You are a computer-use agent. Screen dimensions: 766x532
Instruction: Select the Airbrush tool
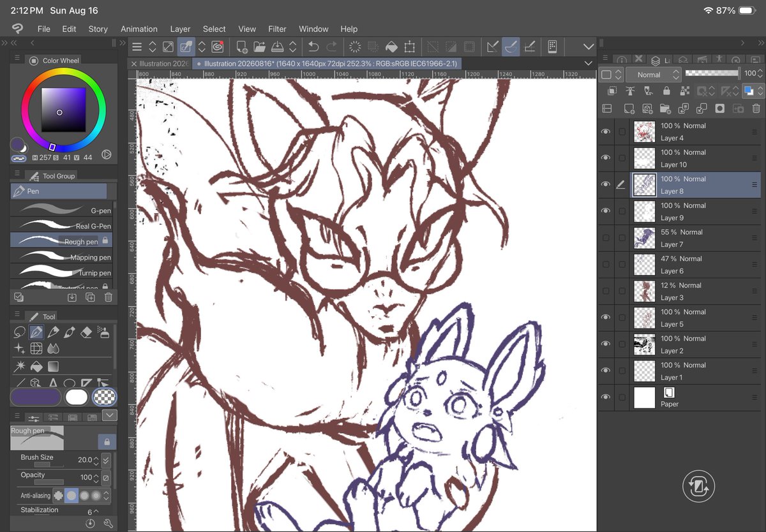103,332
